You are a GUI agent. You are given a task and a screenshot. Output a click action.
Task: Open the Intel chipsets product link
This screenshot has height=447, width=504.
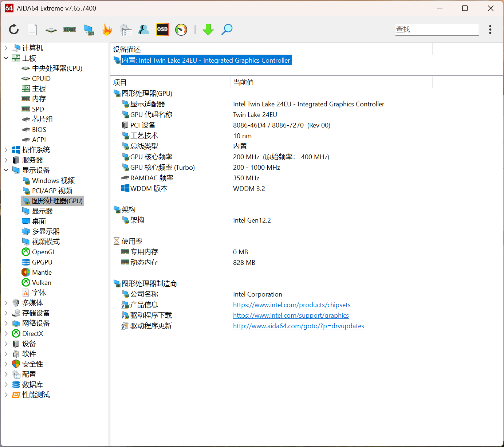292,305
